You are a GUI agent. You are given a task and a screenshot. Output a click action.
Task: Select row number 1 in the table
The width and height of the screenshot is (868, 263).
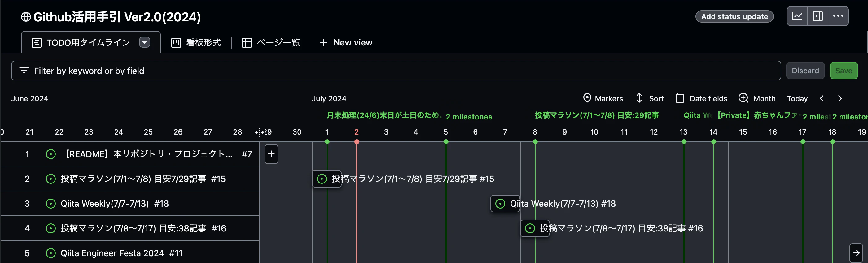pos(27,154)
